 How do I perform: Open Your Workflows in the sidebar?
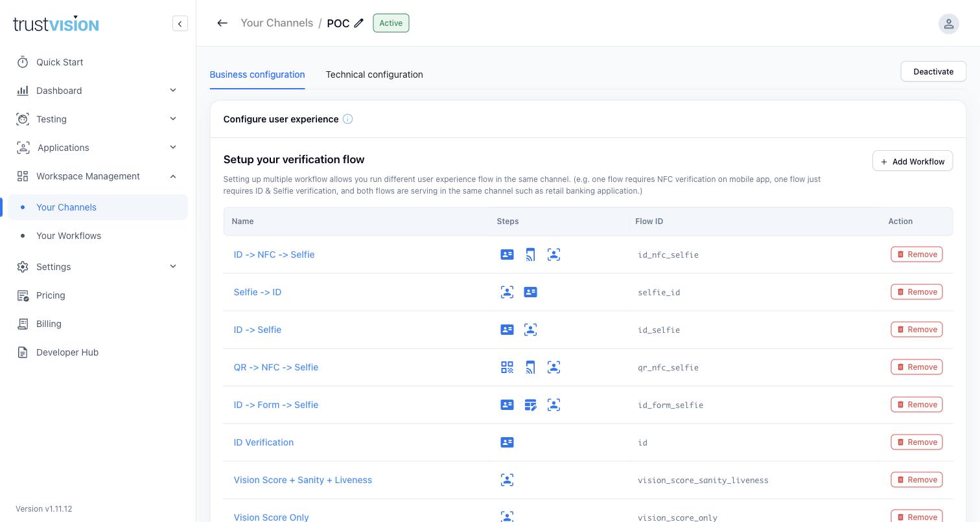[98, 236]
